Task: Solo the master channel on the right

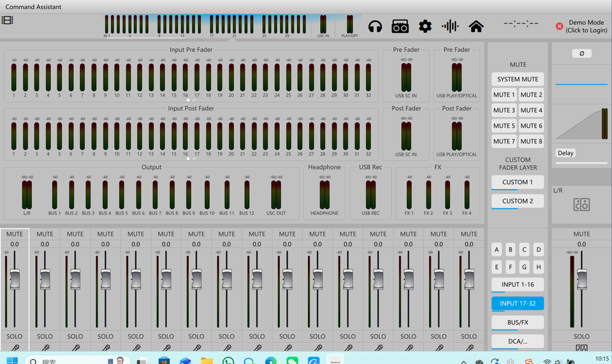Action: [x=581, y=336]
